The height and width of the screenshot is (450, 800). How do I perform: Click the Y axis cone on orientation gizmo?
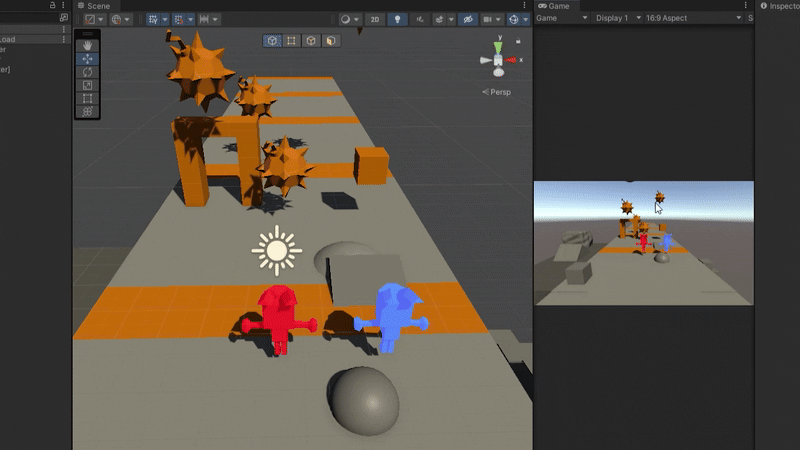498,47
